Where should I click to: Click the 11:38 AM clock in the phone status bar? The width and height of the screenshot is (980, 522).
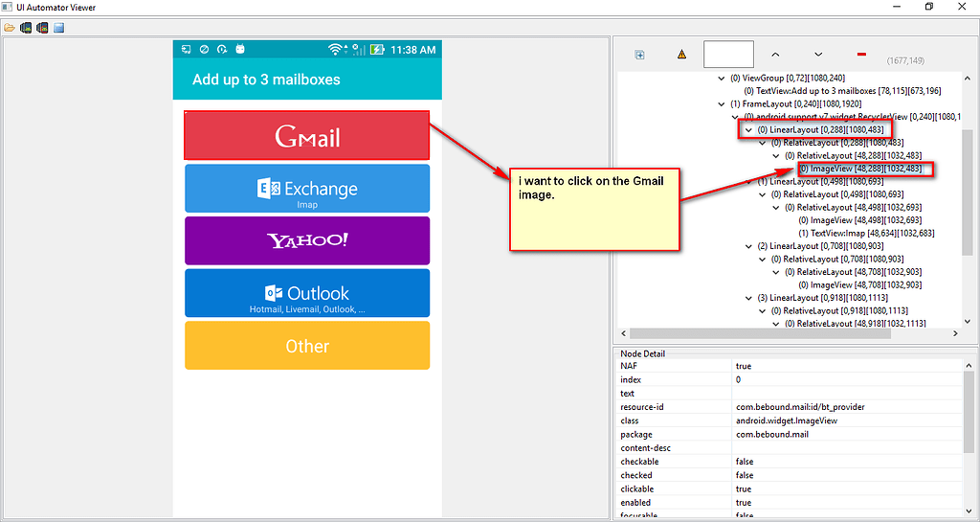[x=413, y=50]
